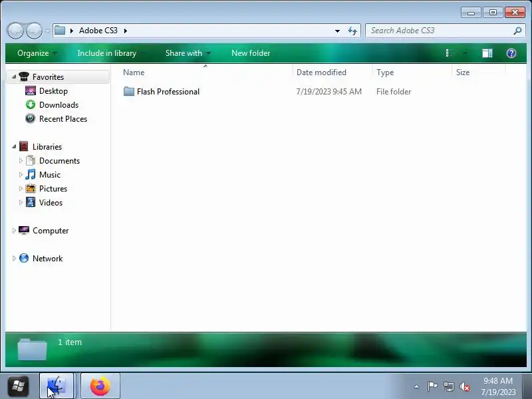532x399 pixels.
Task: Click the Desktop icon in Favorites
Action: (30, 90)
